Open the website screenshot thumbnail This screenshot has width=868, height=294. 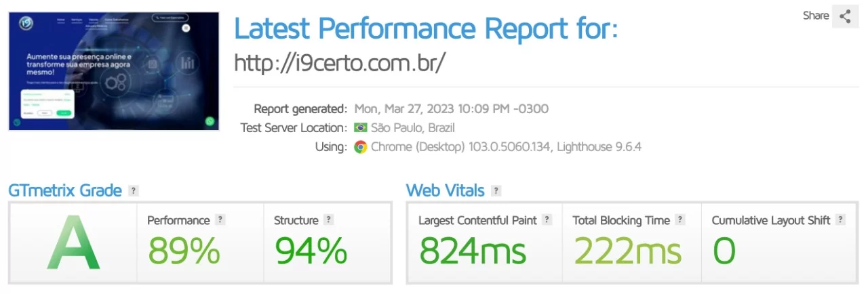click(114, 71)
